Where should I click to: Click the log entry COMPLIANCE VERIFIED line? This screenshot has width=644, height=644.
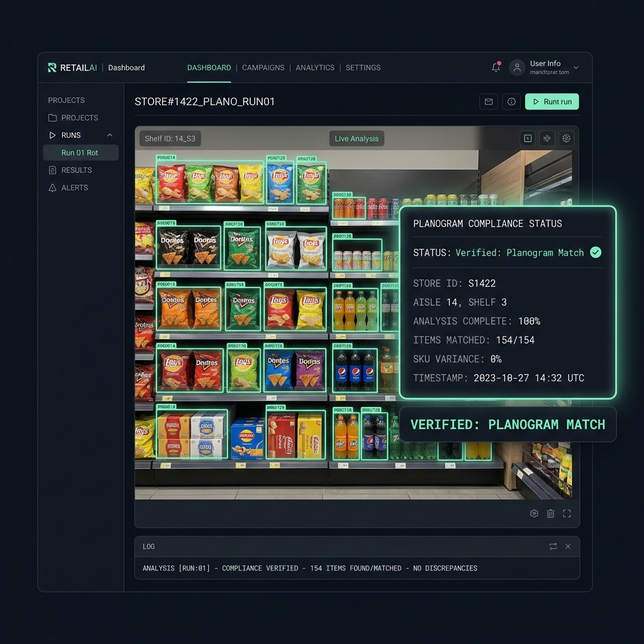pyautogui.click(x=310, y=568)
